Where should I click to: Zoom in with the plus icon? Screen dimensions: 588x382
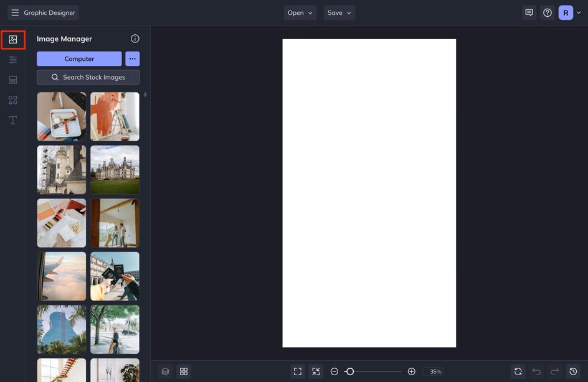point(411,371)
